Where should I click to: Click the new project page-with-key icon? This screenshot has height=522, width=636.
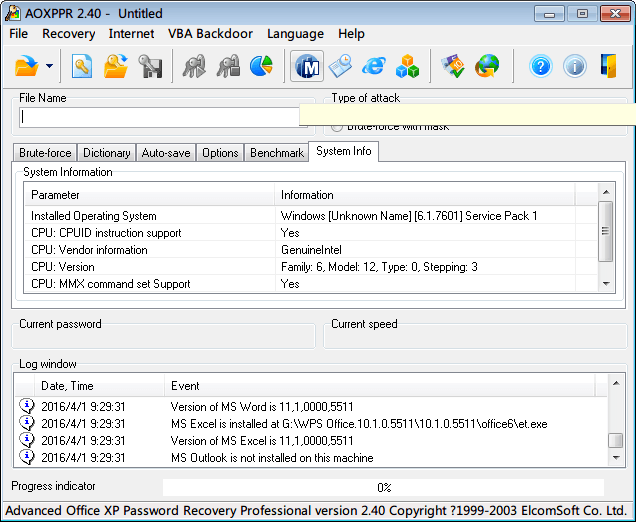coord(82,66)
